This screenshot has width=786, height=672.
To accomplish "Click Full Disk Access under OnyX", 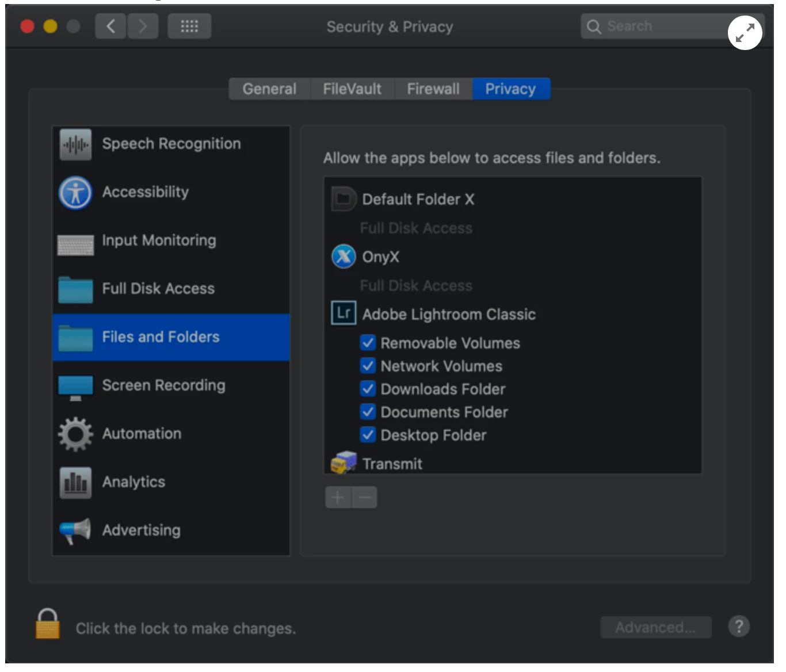I will pyautogui.click(x=416, y=286).
